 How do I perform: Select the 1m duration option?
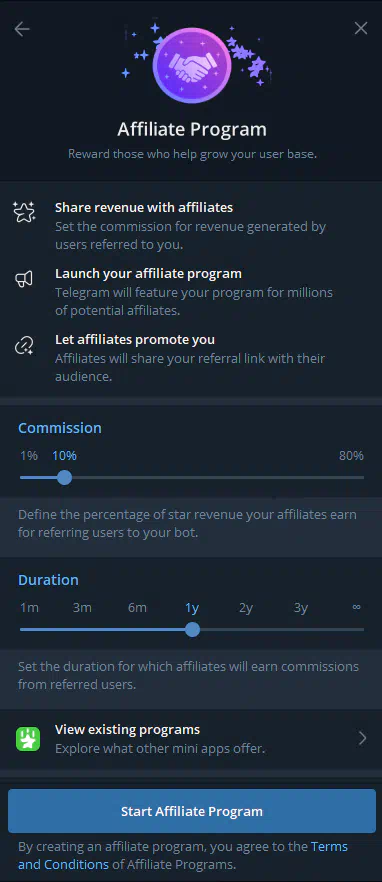(x=29, y=608)
